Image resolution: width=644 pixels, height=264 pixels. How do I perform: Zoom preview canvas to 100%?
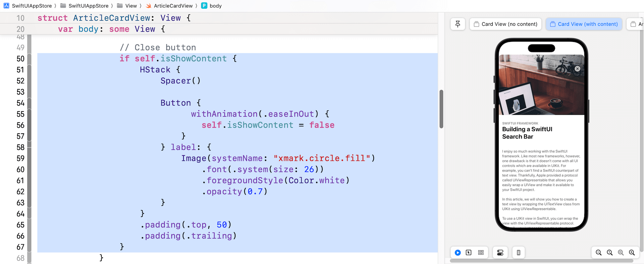[609, 253]
